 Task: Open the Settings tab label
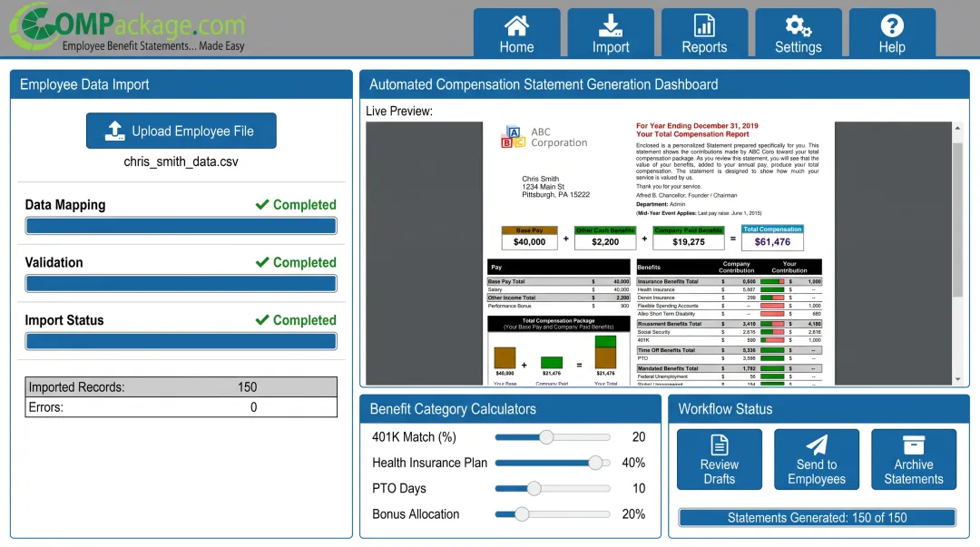tap(799, 47)
